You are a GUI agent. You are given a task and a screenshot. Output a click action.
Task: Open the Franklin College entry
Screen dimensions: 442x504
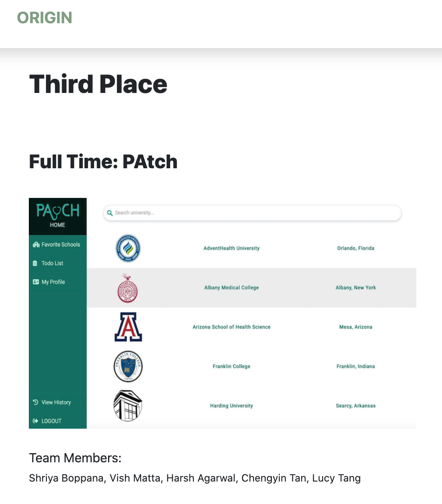pos(231,366)
